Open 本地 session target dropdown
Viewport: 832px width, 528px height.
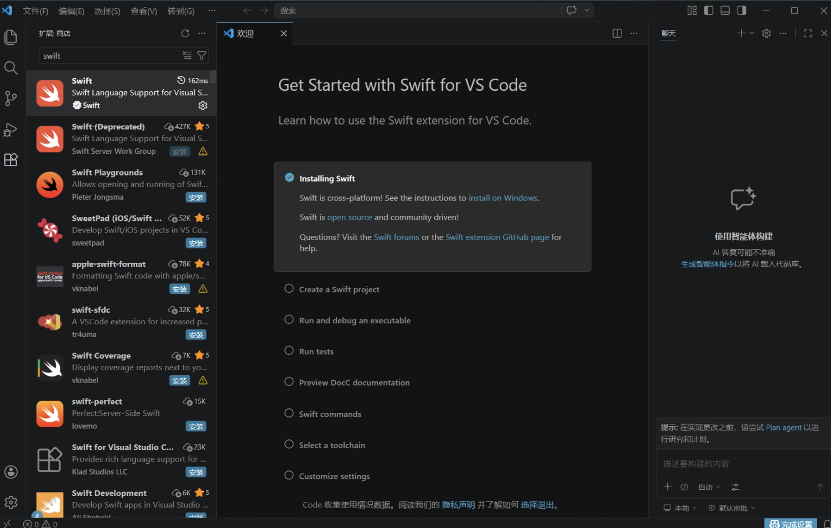pyautogui.click(x=681, y=508)
